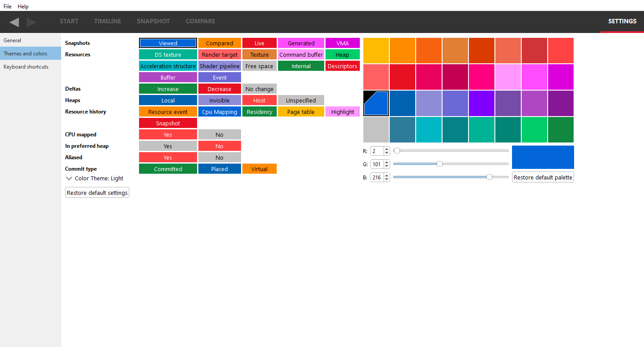This screenshot has width=644, height=347.
Task: Open the General settings page
Action: (12, 40)
